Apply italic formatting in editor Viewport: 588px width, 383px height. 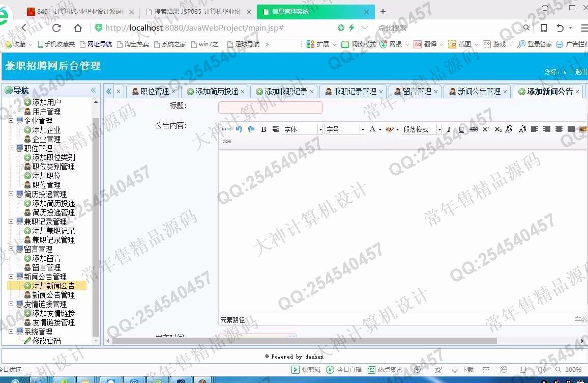point(449,129)
